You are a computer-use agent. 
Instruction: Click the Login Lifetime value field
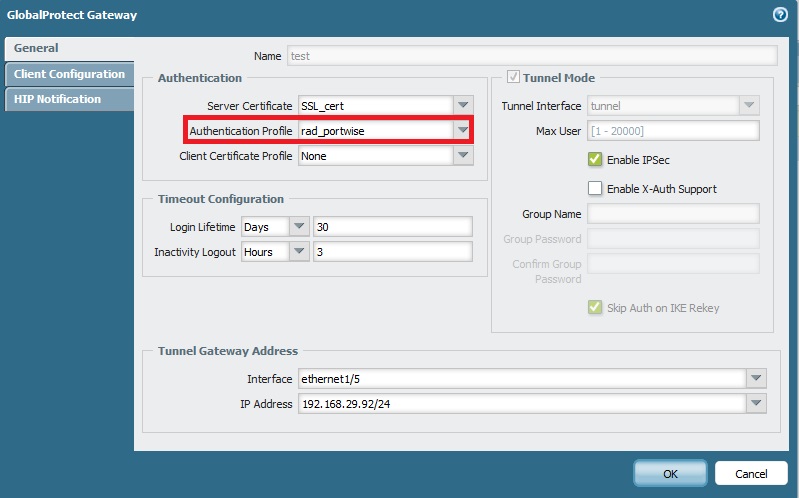(x=392, y=227)
